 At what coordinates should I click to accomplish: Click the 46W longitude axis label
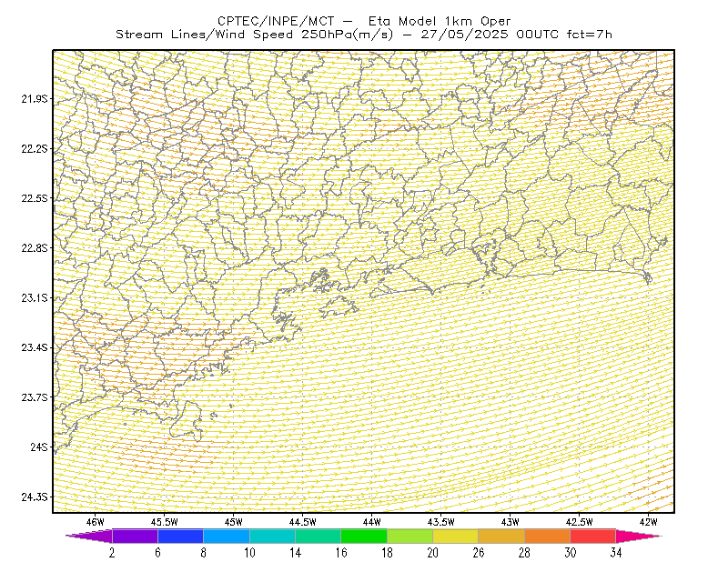point(96,522)
